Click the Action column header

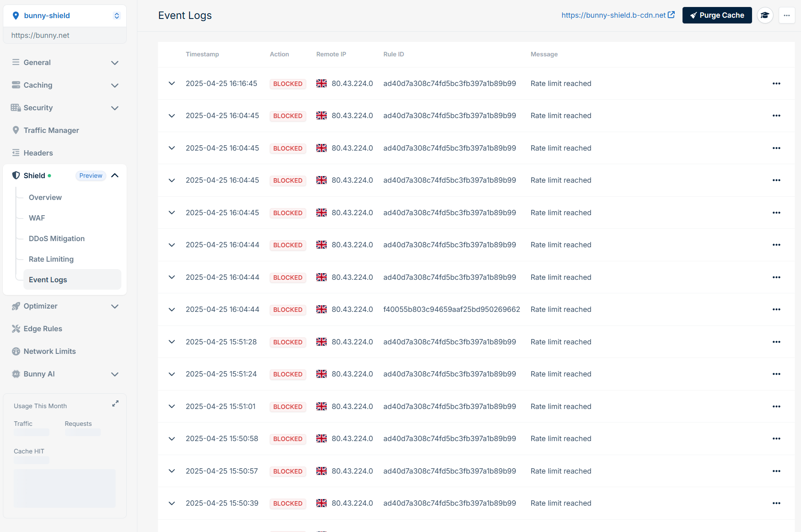[x=279, y=54]
